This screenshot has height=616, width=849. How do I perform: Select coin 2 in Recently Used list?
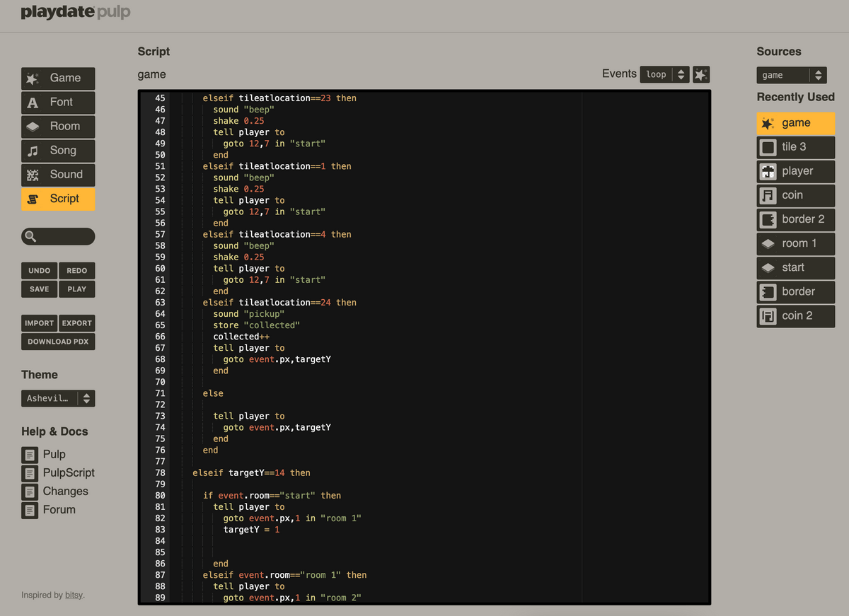click(796, 316)
